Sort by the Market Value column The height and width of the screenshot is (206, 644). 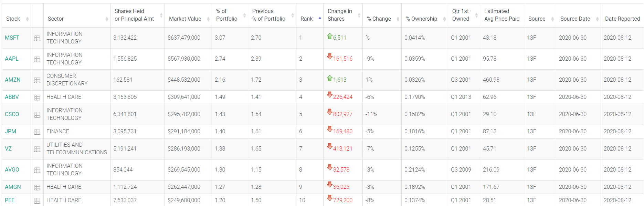[x=188, y=16]
